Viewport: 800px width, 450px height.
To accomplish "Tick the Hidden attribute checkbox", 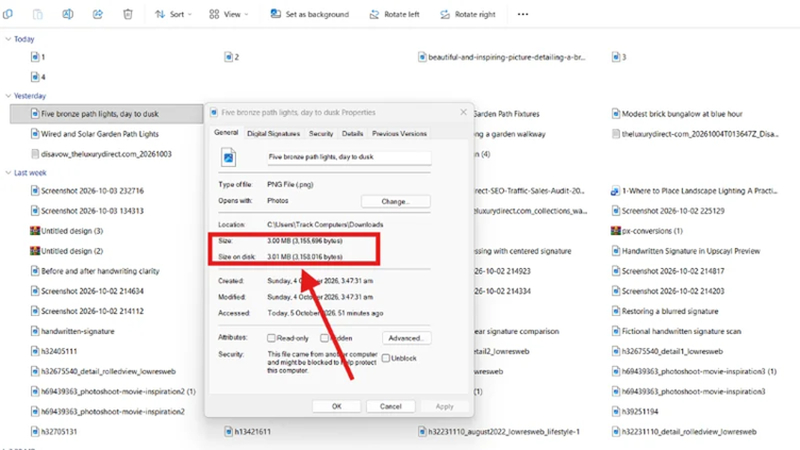I will pyautogui.click(x=324, y=338).
